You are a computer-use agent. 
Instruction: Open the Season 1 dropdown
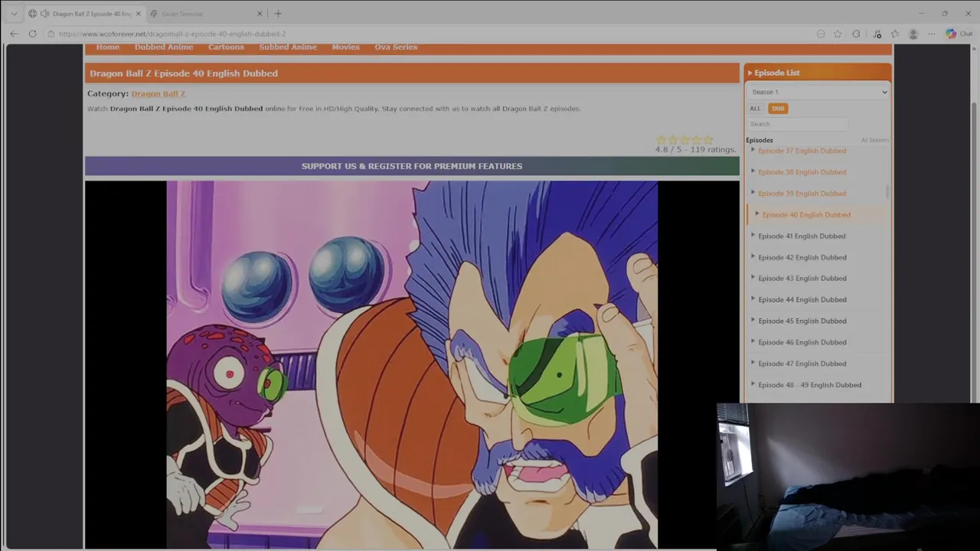pos(818,92)
